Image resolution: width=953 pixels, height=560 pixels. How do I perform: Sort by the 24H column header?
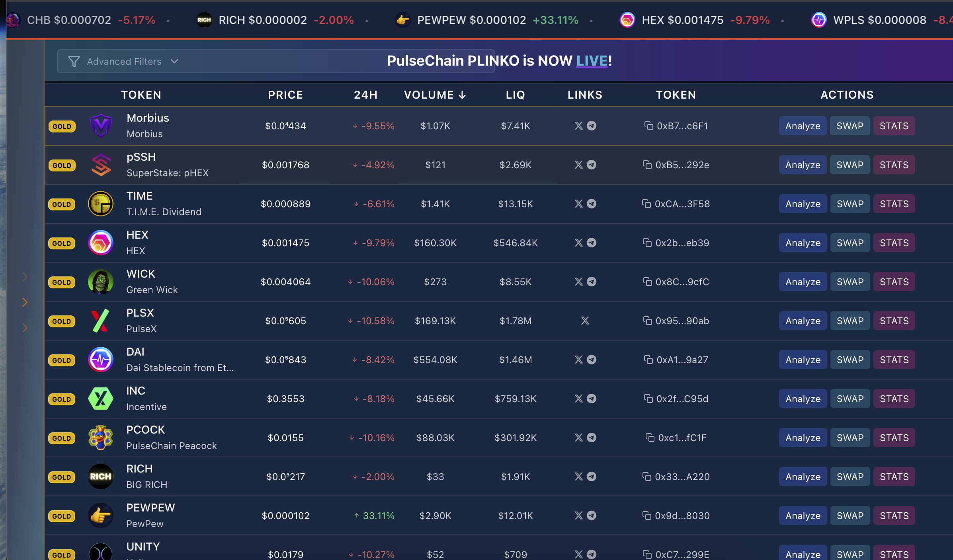365,95
